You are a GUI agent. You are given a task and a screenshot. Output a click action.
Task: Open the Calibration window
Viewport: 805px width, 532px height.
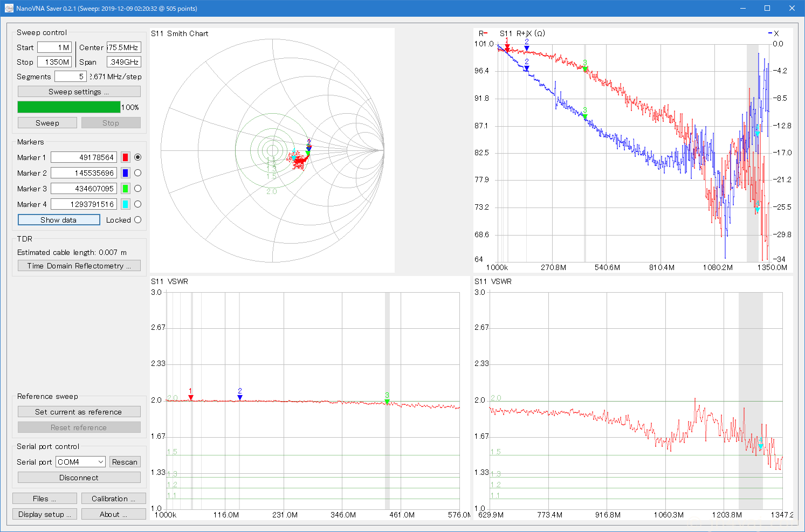[x=114, y=499]
